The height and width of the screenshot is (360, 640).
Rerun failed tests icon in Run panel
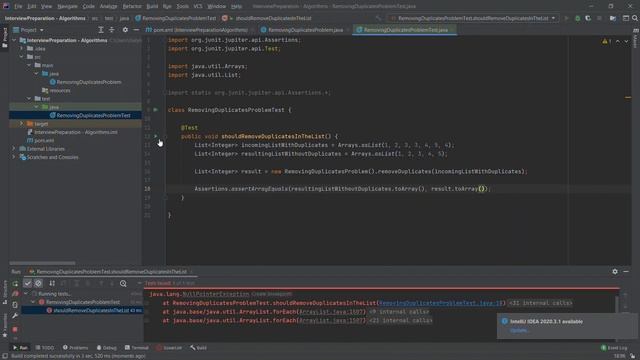pyautogui.click(x=15, y=294)
